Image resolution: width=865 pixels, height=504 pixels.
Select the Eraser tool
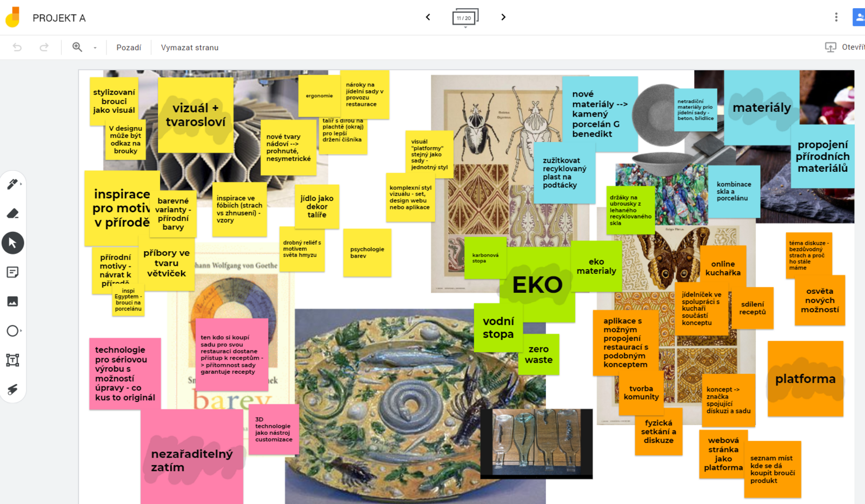[12, 214]
